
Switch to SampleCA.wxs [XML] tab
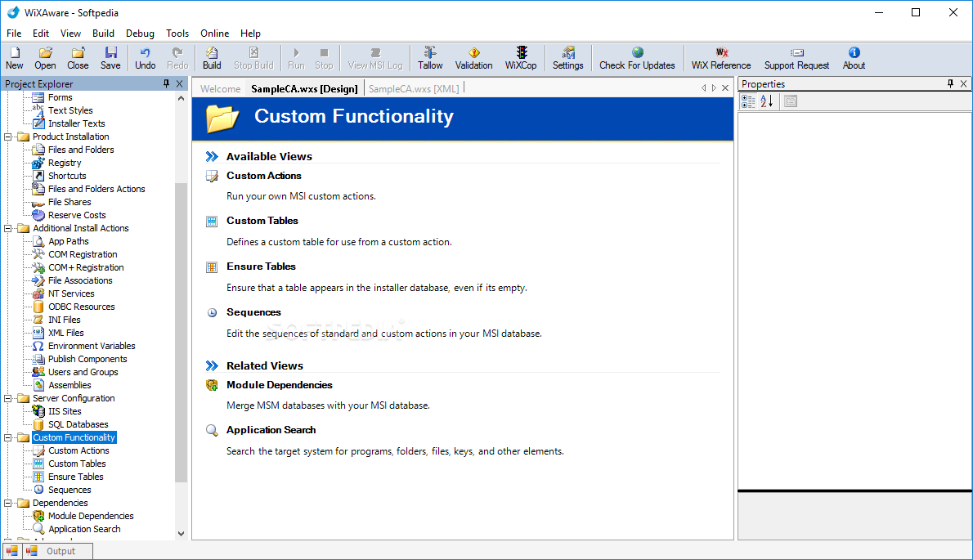(x=414, y=88)
